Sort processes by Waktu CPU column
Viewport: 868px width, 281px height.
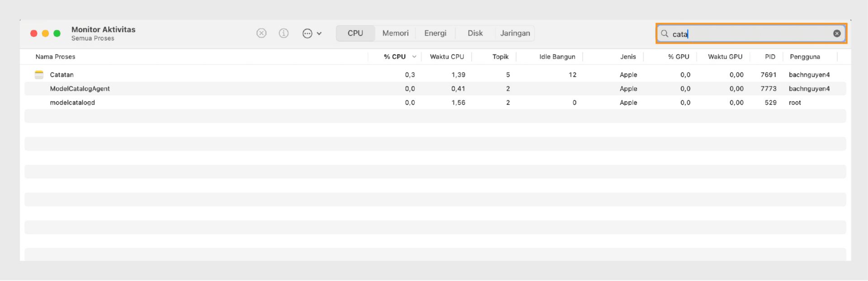click(447, 57)
